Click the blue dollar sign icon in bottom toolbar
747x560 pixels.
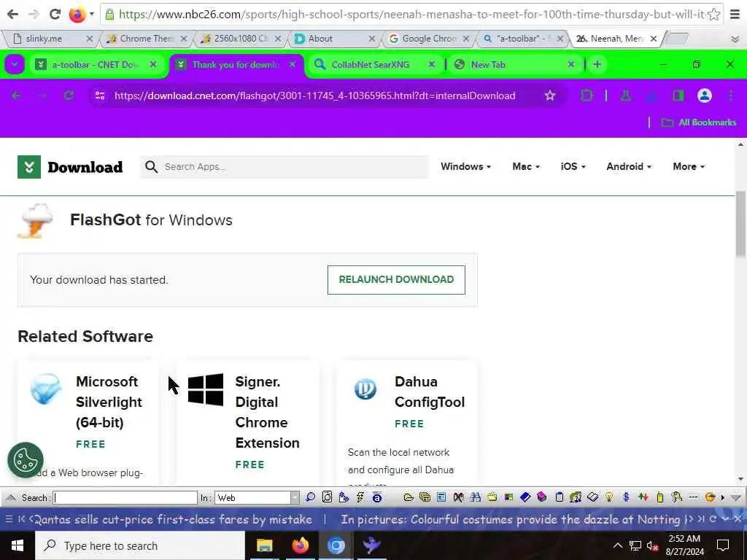626,497
